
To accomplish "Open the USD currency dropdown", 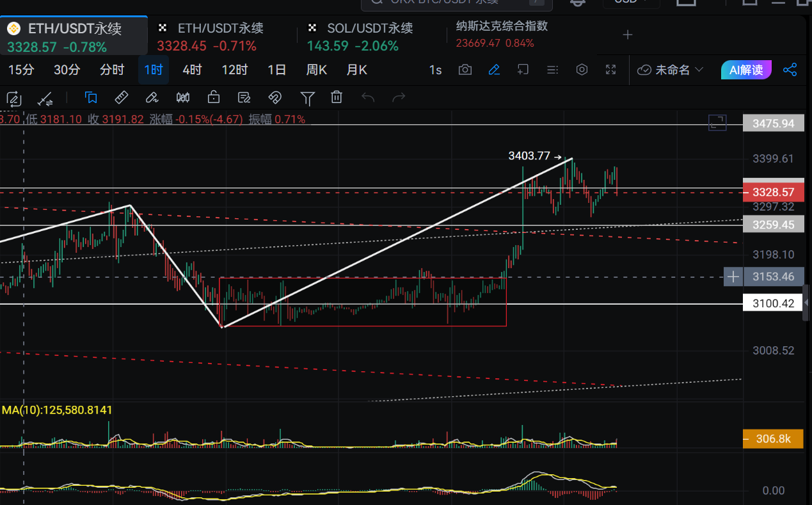I will point(631,2).
